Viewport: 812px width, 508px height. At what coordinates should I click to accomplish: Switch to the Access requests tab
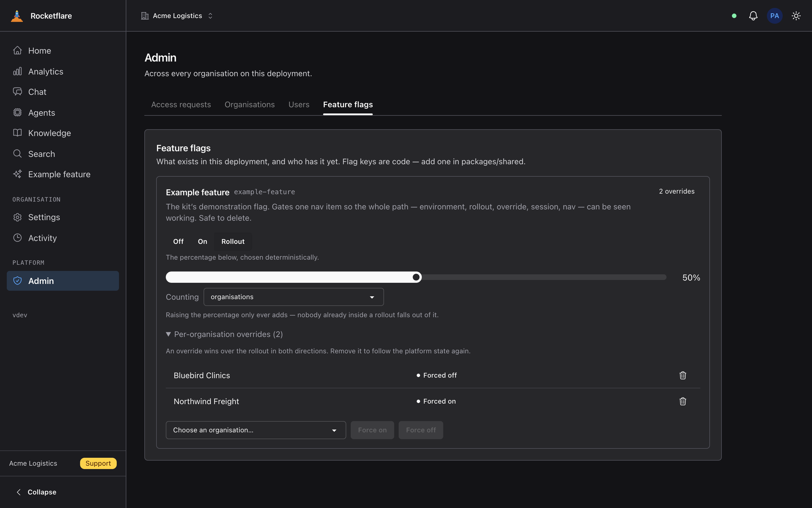181,104
